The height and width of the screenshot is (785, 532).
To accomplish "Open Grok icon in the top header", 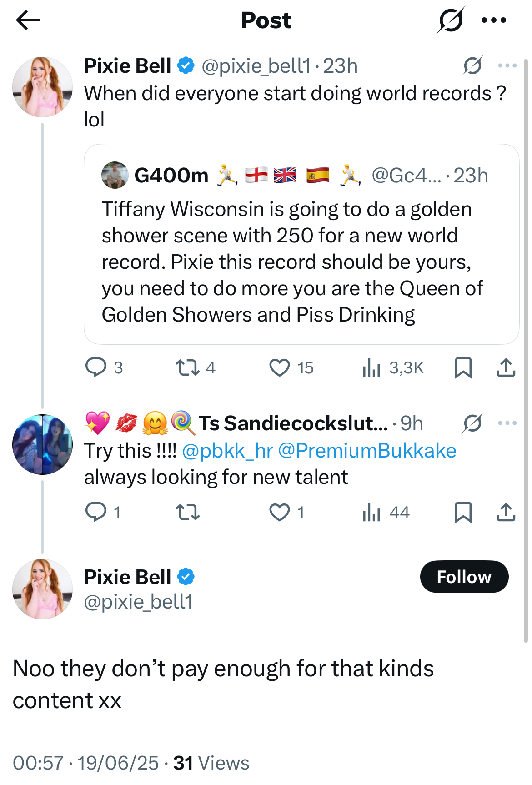I will [x=451, y=20].
